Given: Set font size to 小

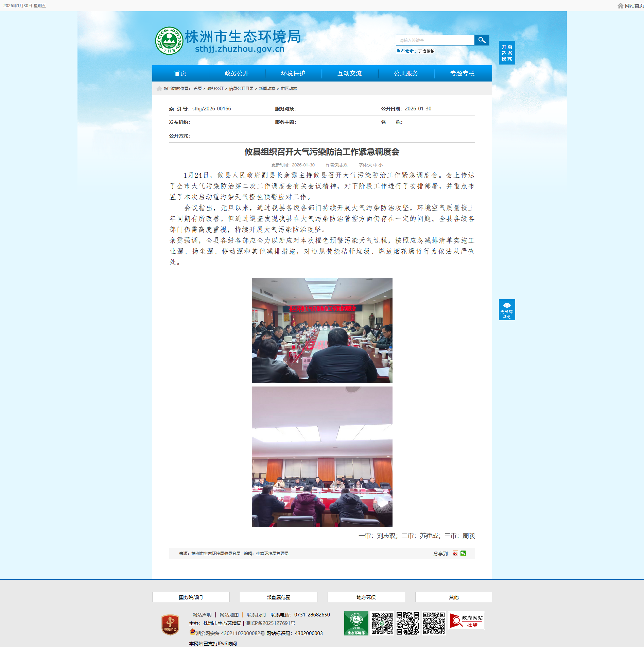Looking at the screenshot, I should [381, 165].
